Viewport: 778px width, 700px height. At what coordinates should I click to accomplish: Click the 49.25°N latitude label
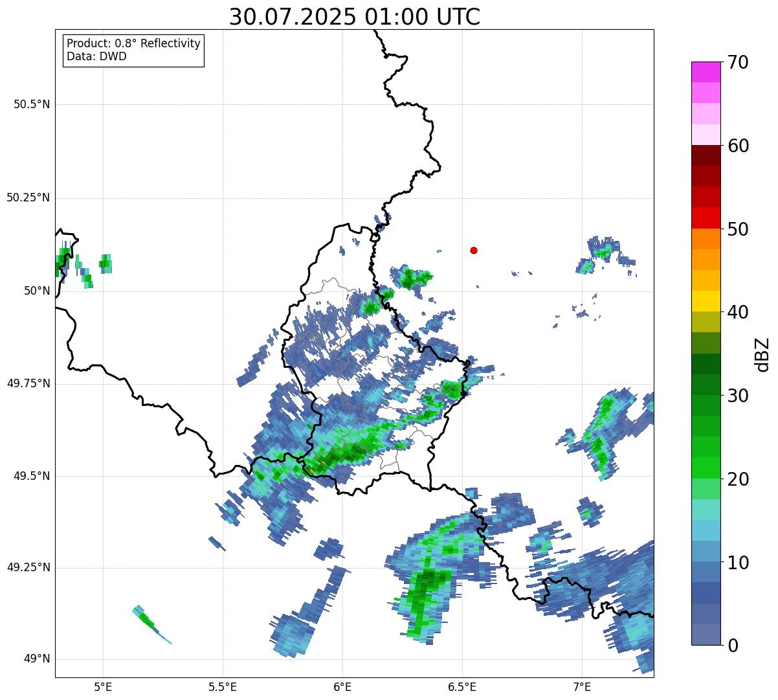pyautogui.click(x=28, y=567)
